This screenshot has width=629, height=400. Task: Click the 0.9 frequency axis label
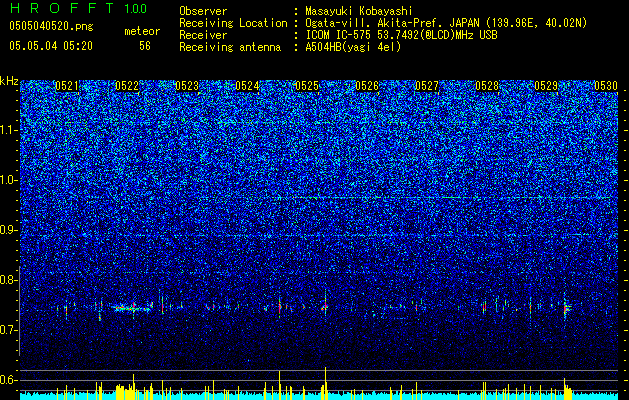click(x=8, y=230)
